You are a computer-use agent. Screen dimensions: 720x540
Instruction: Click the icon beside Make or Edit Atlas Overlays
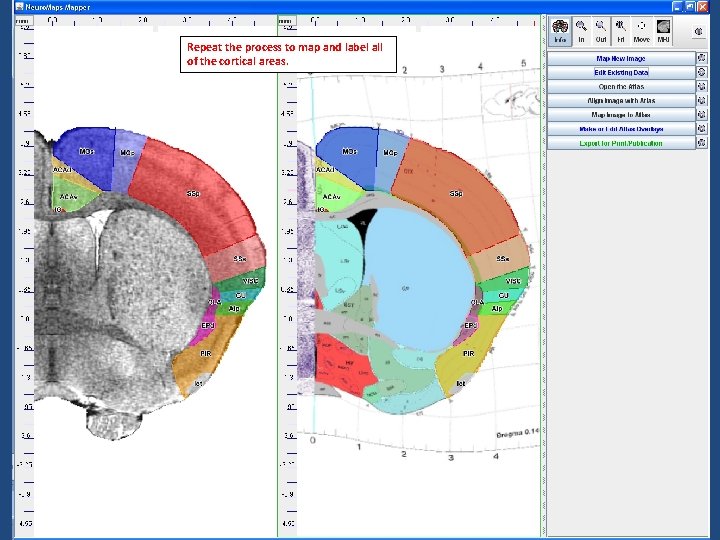(702, 129)
